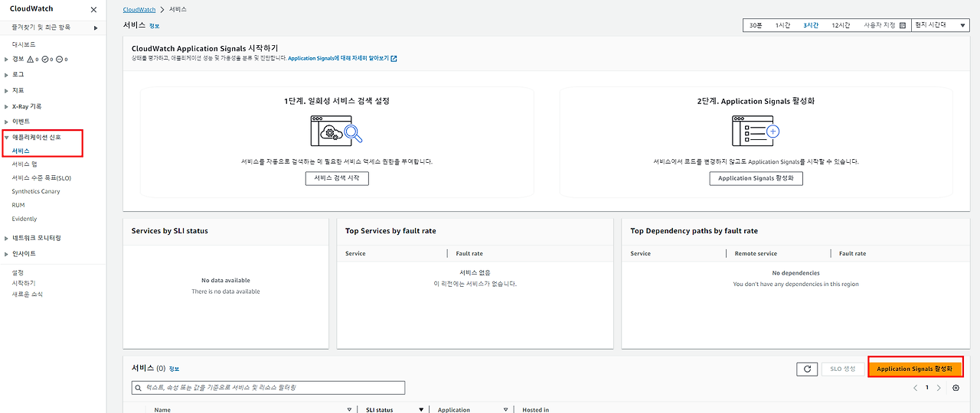Viewport: 980px width, 413px height.
Task: Select the 1시간 time range
Action: 782,25
